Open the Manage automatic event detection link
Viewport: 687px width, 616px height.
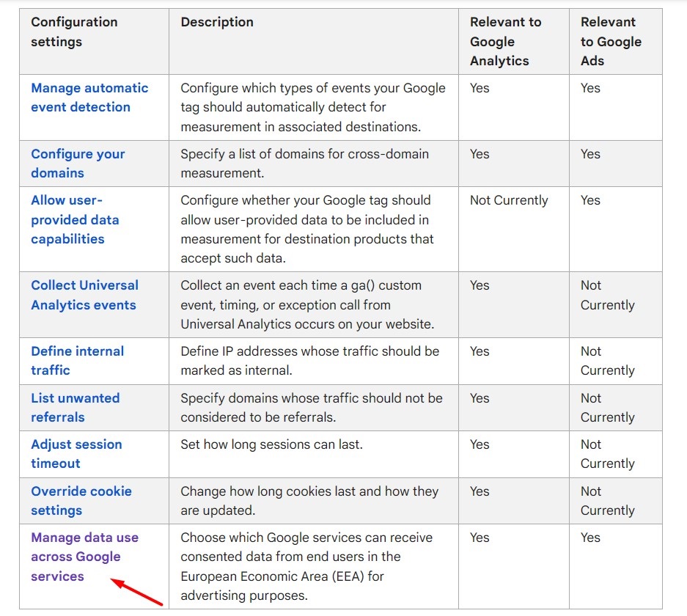point(89,98)
